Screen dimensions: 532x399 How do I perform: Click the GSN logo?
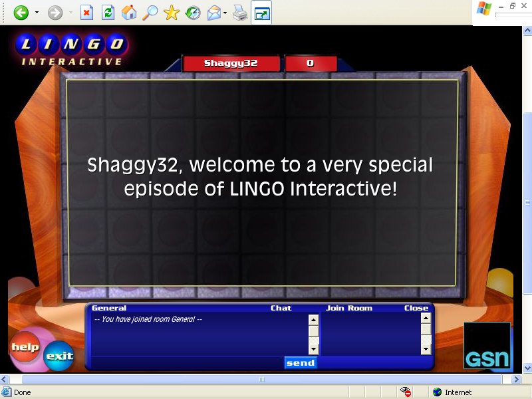pyautogui.click(x=487, y=346)
